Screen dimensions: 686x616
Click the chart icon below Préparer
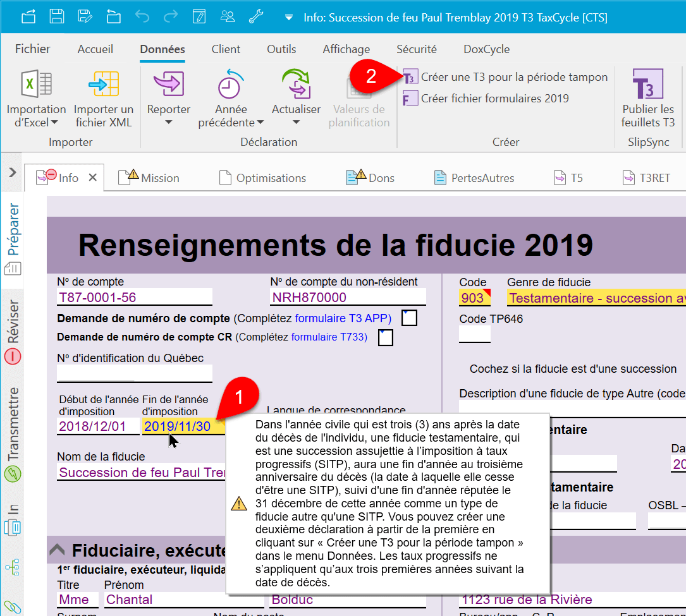click(13, 269)
